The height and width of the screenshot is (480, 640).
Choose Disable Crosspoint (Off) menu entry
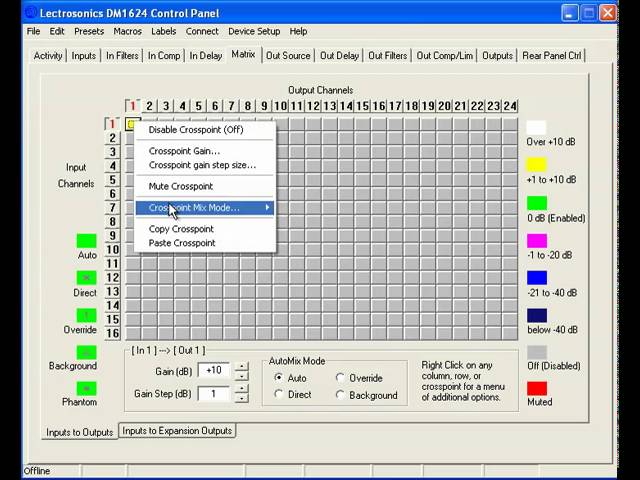coord(205,130)
